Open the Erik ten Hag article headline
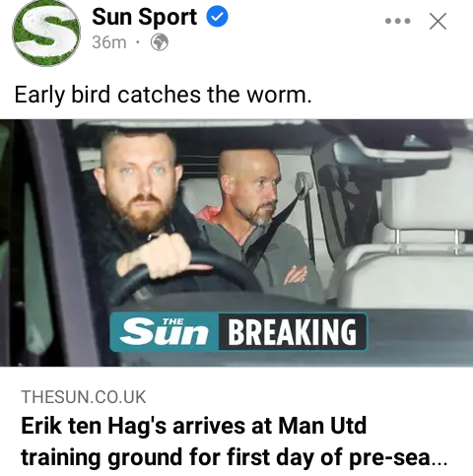The image size is (473, 476). (x=234, y=441)
